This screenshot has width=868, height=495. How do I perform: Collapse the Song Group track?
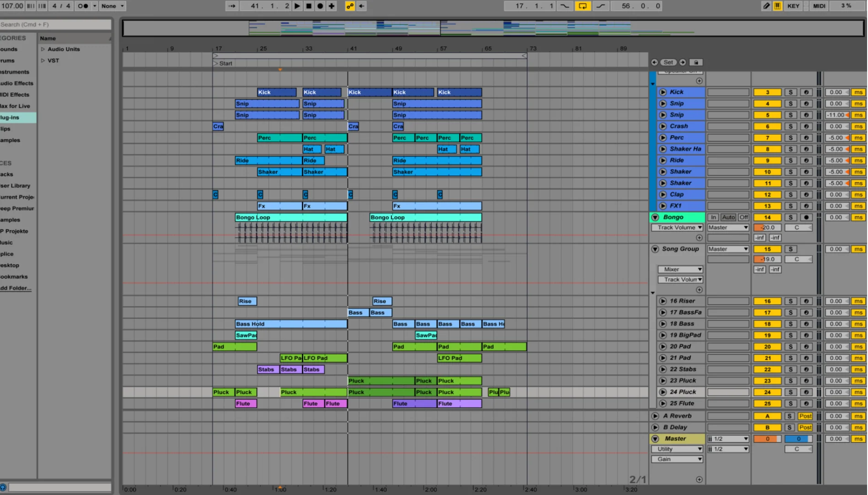click(655, 249)
